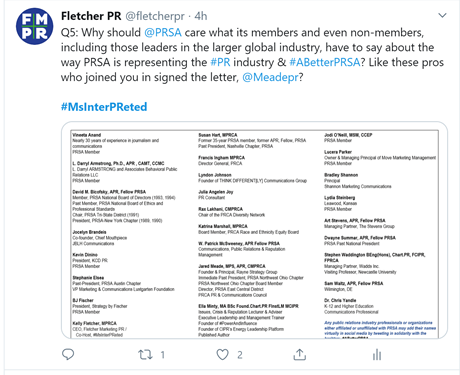This screenshot has width=460, height=375.
Task: View tweet analytics bar chart icon
Action: 377,355
